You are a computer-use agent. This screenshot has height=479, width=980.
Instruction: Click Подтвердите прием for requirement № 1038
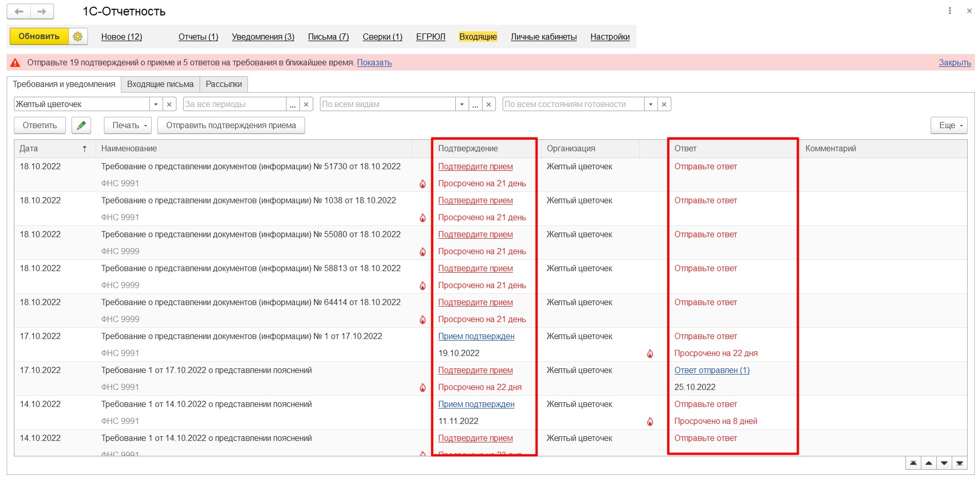tap(475, 201)
